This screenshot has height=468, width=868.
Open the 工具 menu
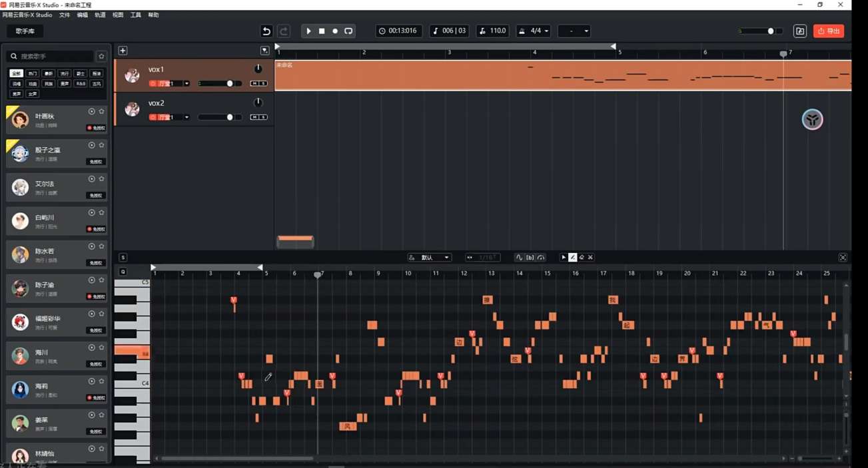pyautogui.click(x=135, y=15)
